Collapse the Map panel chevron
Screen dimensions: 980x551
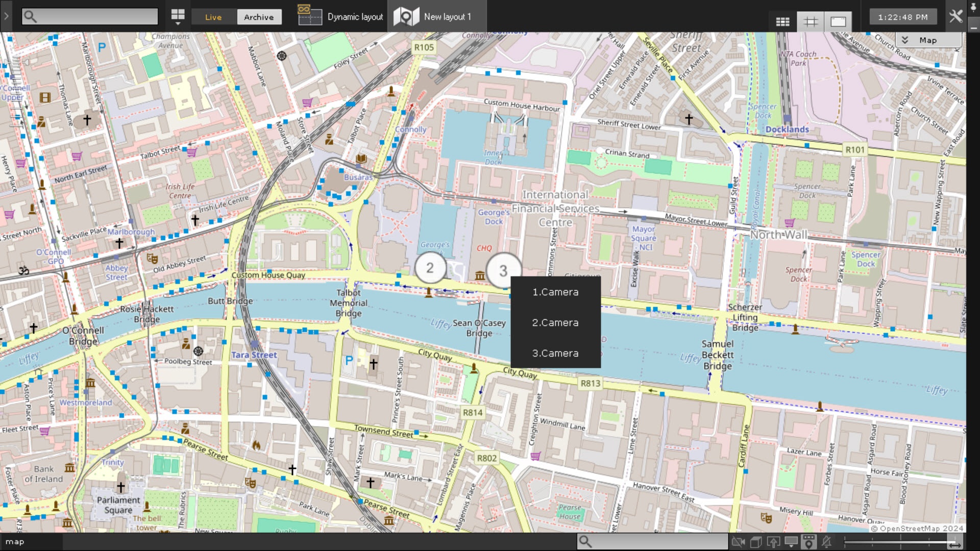click(904, 40)
